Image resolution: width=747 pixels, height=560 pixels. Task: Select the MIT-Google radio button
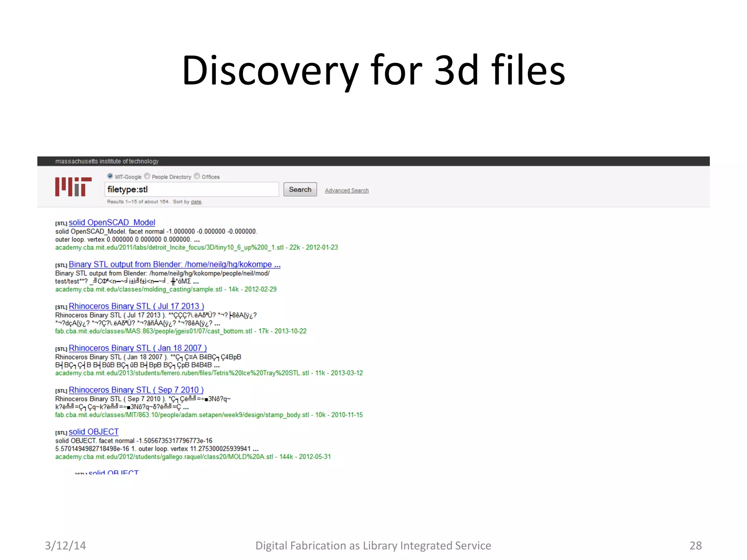click(110, 176)
